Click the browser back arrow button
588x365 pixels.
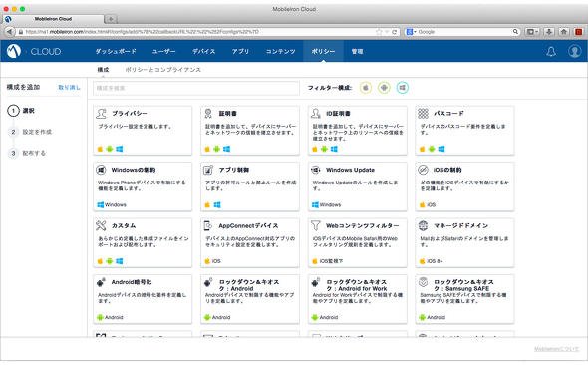[x=10, y=32]
